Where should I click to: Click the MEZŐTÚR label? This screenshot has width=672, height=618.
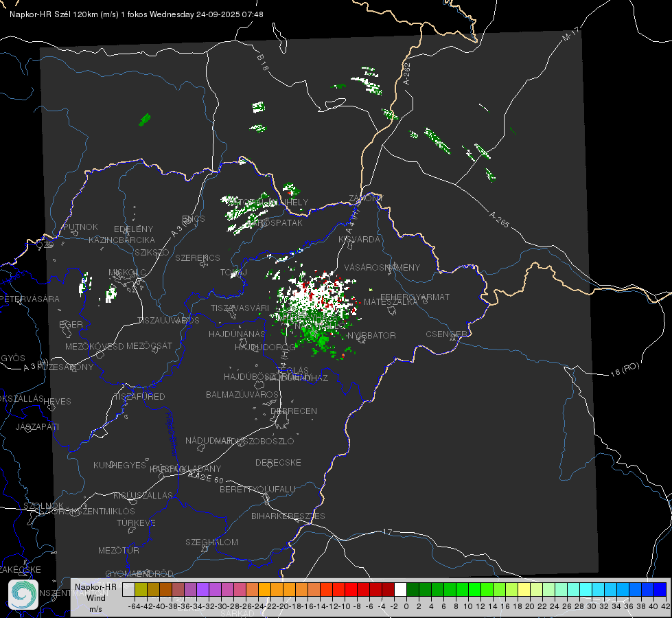point(119,550)
